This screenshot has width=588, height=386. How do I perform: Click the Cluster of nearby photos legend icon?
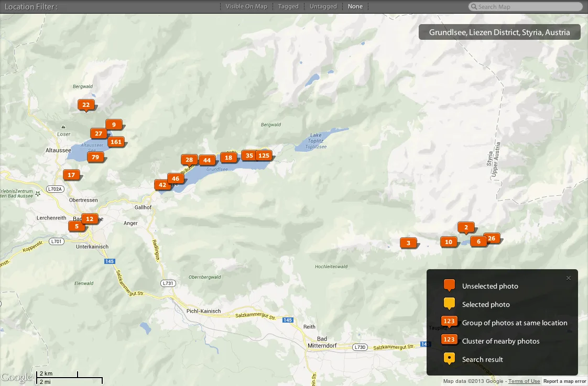449,339
